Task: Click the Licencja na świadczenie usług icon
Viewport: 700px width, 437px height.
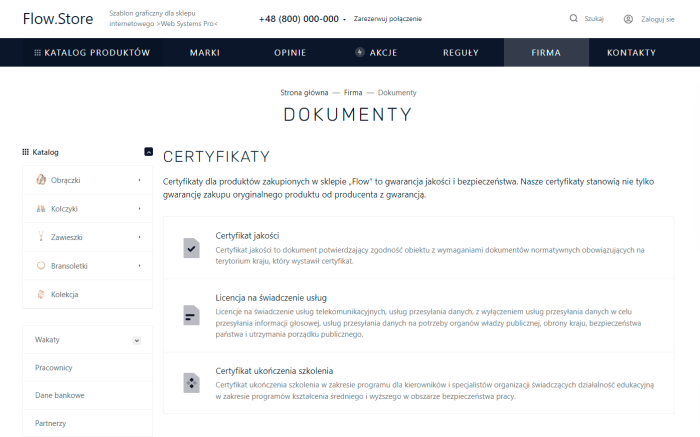Action: click(191, 314)
